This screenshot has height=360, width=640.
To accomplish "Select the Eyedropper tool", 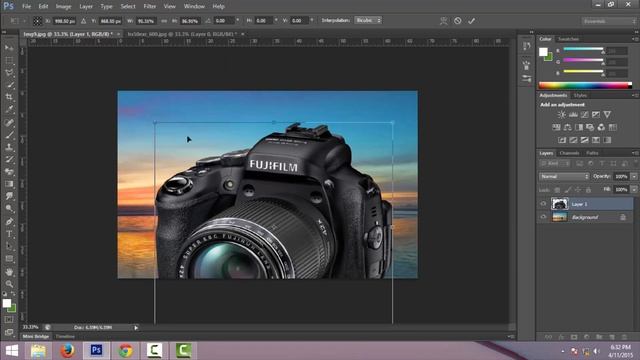I will click(x=9, y=109).
